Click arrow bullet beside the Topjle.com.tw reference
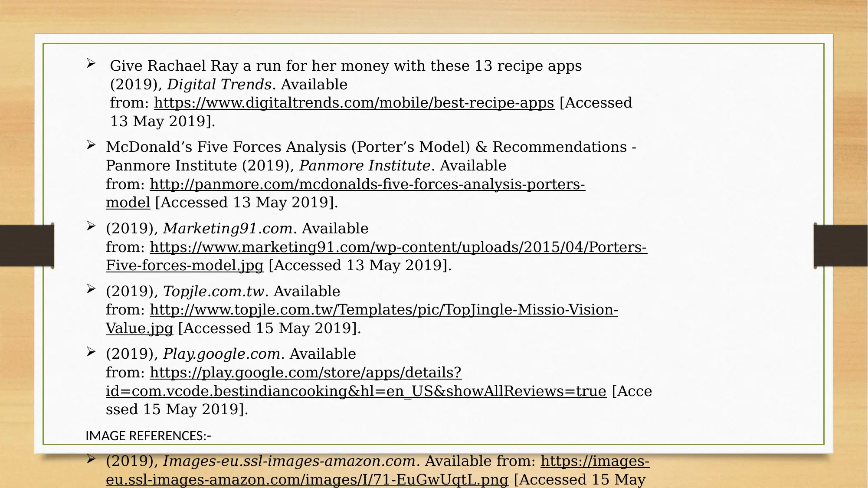The image size is (868, 488). click(91, 288)
